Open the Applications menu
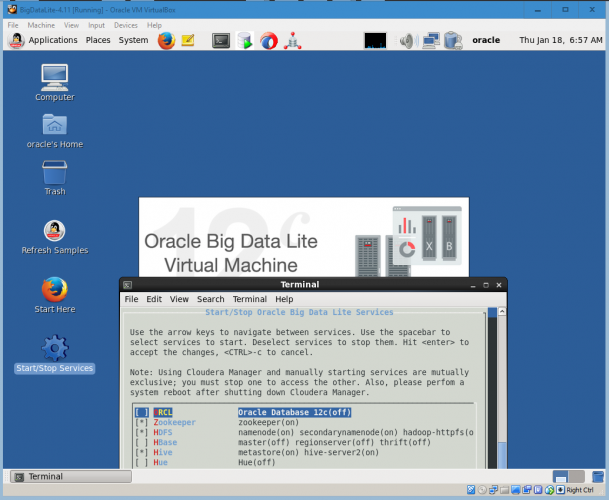The image size is (609, 500). [x=53, y=40]
